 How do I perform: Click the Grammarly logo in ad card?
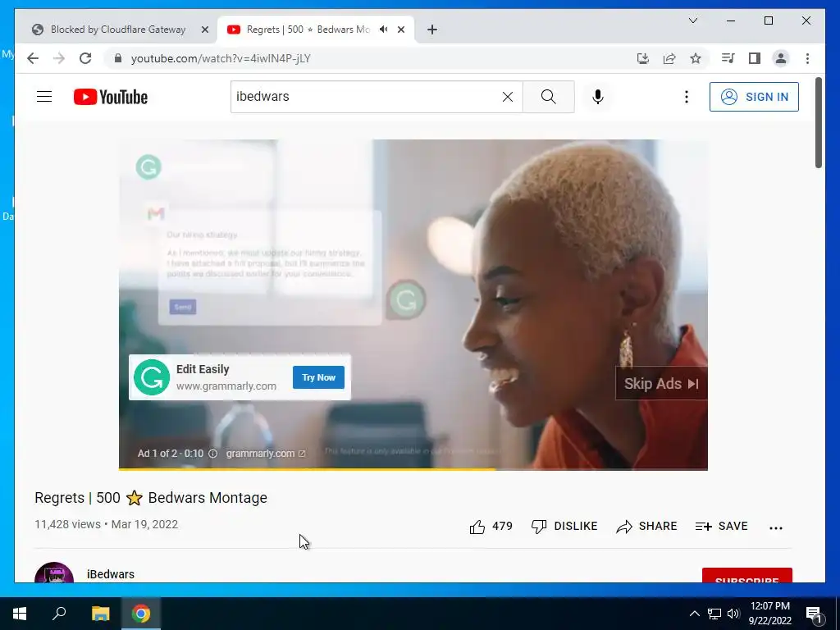click(x=152, y=377)
